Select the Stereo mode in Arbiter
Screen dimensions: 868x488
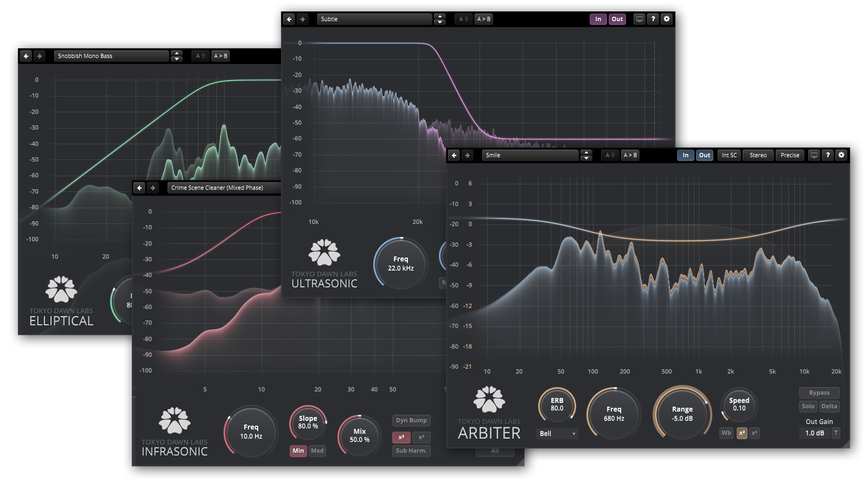coord(758,155)
